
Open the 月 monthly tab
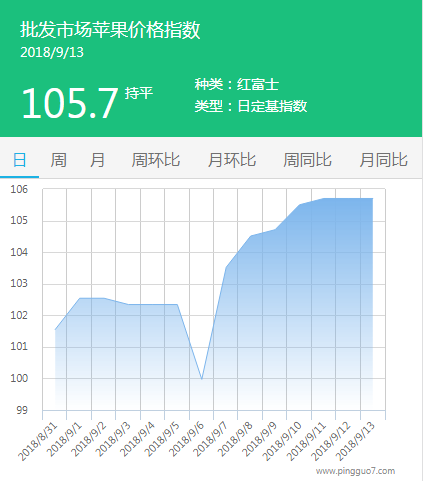(97, 160)
